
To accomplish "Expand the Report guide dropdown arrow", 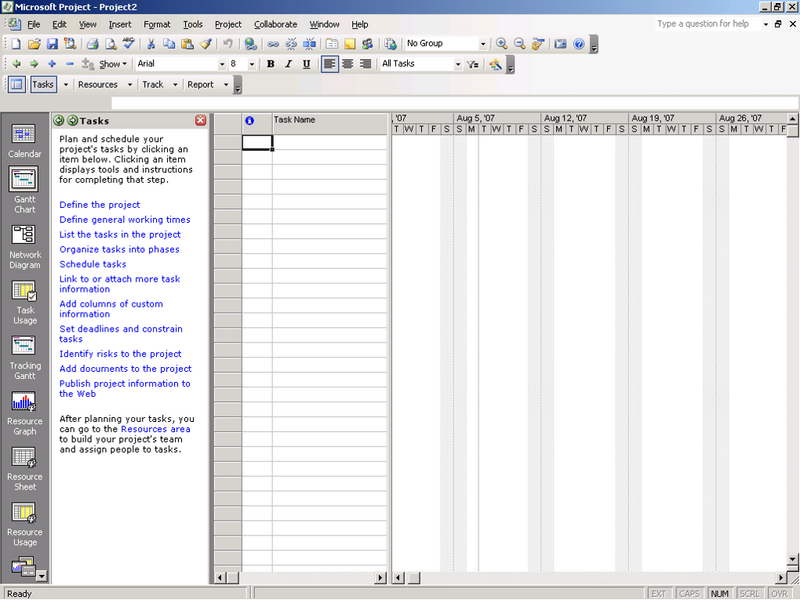I will [226, 85].
